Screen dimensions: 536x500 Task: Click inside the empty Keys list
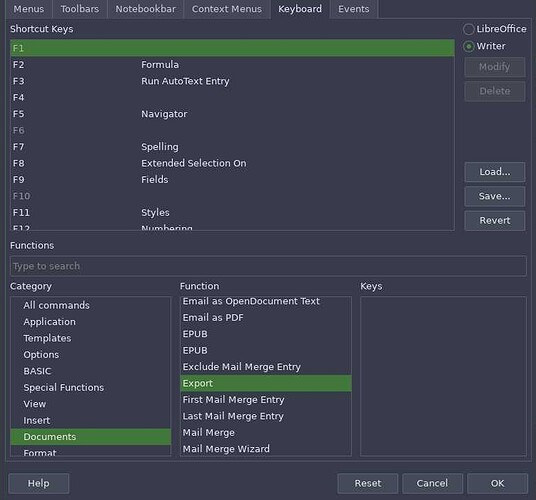443,376
